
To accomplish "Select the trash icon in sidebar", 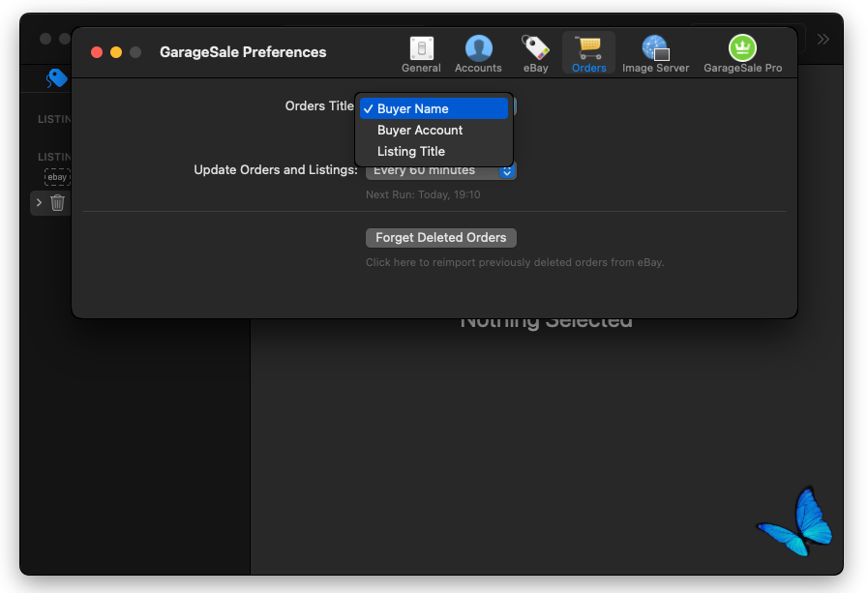I will [x=58, y=202].
